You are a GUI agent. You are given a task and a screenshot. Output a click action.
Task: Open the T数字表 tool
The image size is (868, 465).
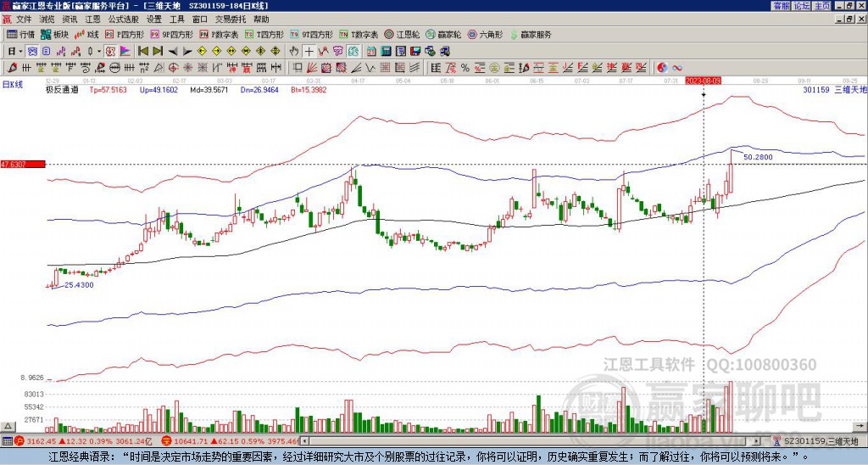359,34
